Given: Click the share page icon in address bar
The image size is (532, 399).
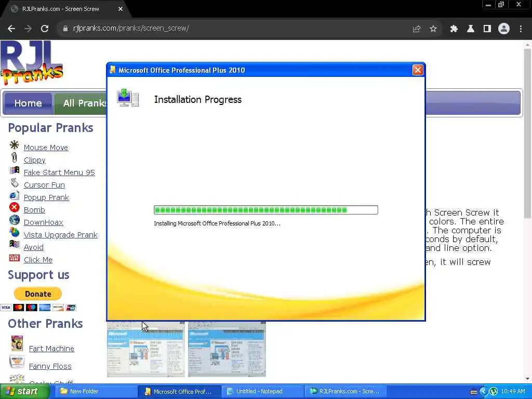Looking at the screenshot, I should 416,29.
